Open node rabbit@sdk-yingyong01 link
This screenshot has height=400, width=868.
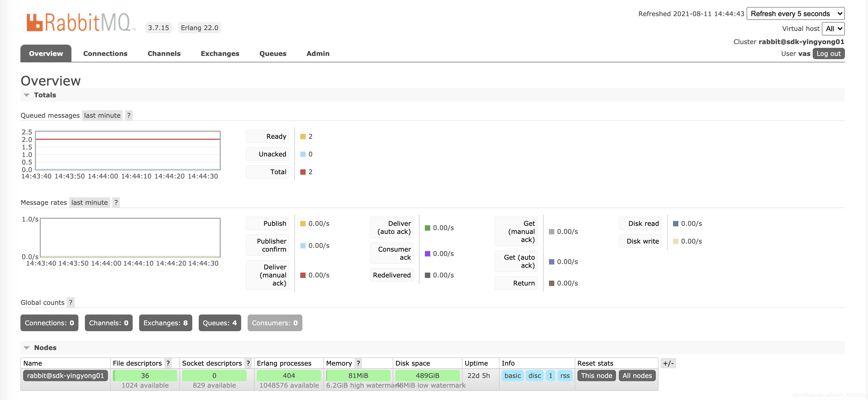tap(65, 376)
